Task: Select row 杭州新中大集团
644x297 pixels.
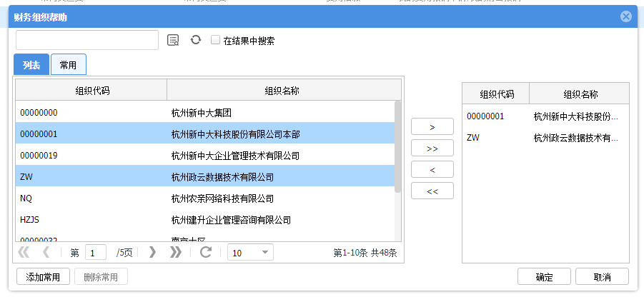Action: pos(205,112)
